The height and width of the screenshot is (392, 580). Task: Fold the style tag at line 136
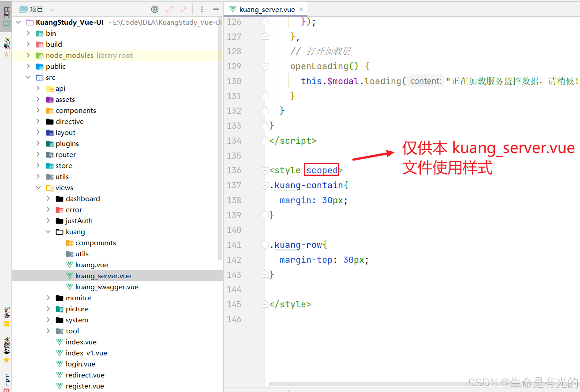pos(265,170)
